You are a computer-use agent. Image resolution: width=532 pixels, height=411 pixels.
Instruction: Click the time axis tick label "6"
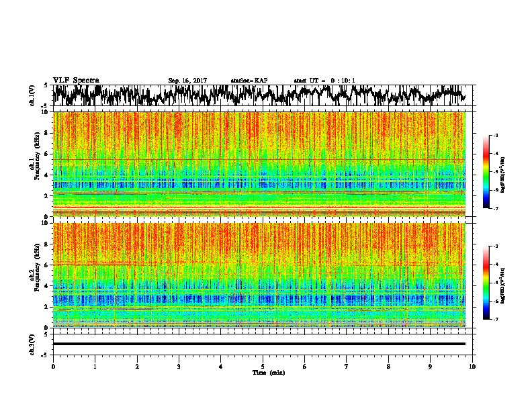point(305,367)
